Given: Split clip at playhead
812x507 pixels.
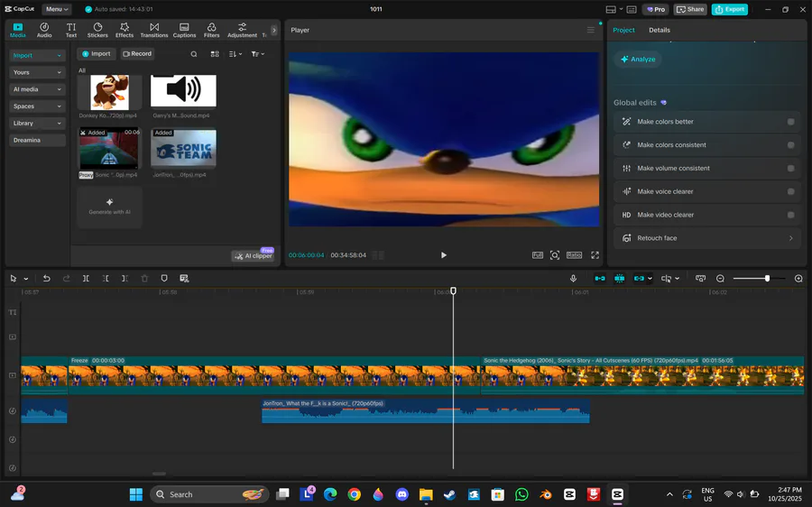Looking at the screenshot, I should pos(86,279).
